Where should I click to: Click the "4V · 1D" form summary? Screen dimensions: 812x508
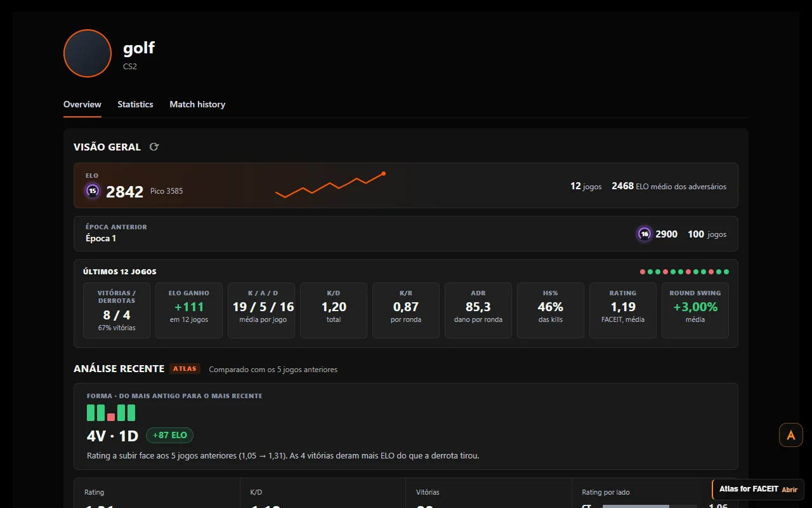(x=112, y=436)
